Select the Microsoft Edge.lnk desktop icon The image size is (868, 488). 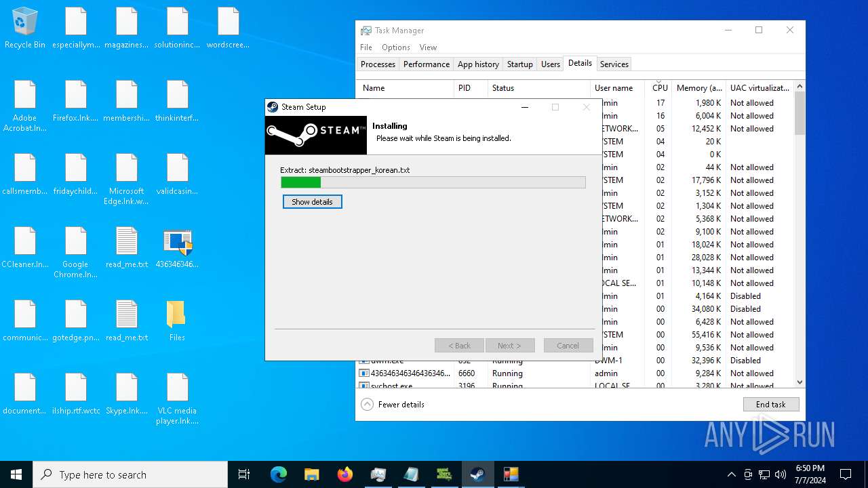tap(127, 180)
